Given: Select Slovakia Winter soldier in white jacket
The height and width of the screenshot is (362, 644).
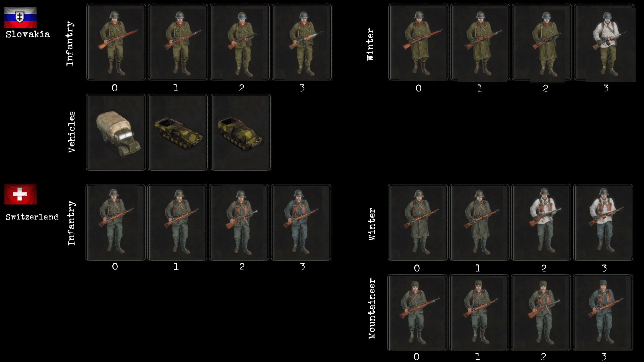Looking at the screenshot, I should [x=605, y=43].
